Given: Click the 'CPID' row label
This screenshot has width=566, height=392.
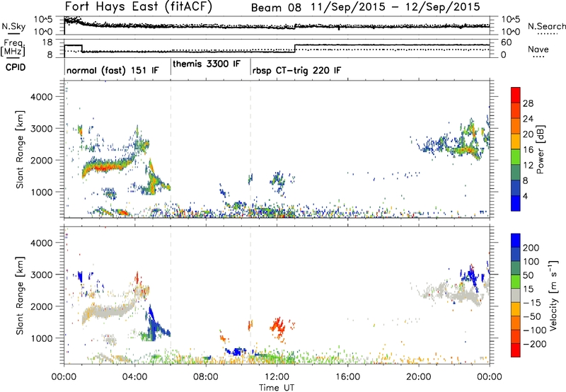Looking at the screenshot, I should coord(16,67).
